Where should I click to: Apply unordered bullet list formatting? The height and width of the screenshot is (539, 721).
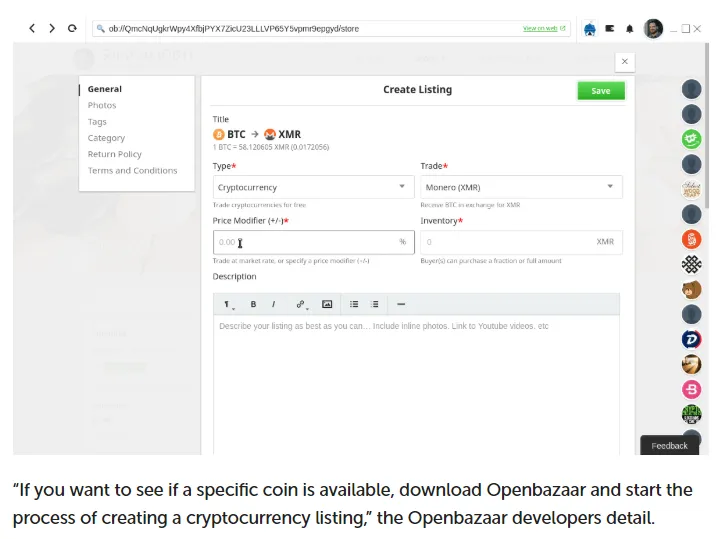(354, 304)
